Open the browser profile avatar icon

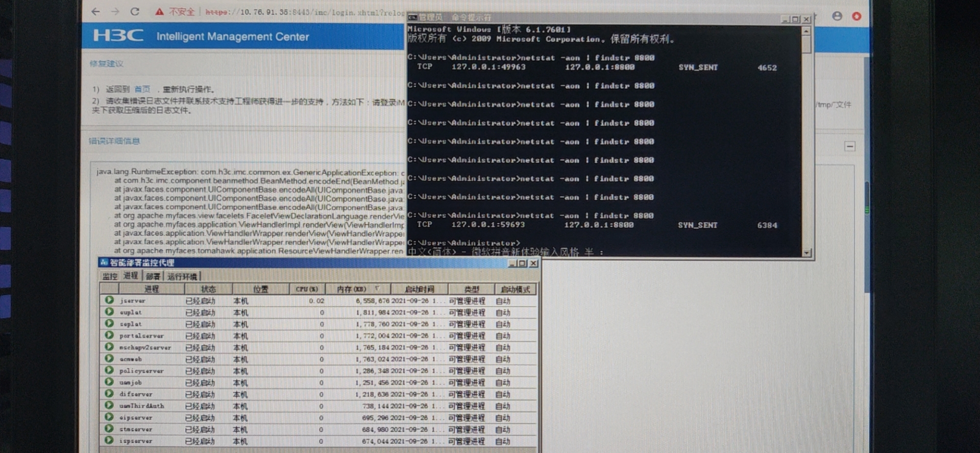click(837, 16)
